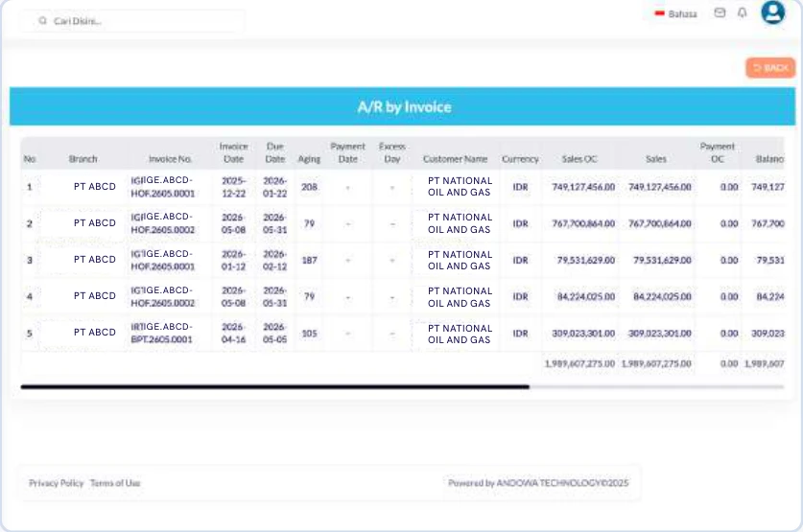Click aging value 208
The image size is (803, 532).
coord(309,187)
